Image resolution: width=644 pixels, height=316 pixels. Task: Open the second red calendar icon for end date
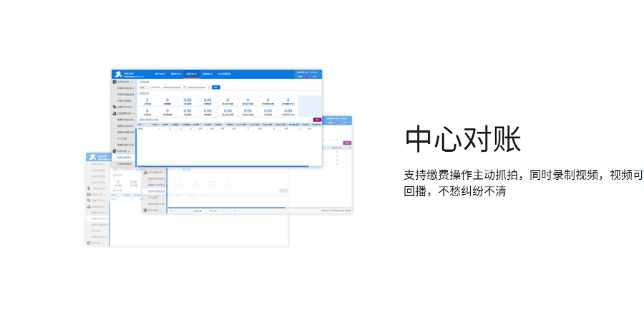[x=209, y=87]
